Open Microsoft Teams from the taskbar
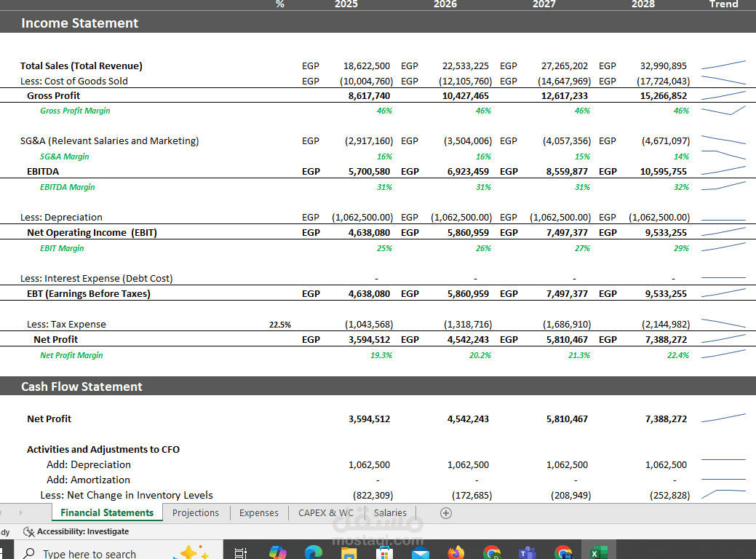This screenshot has height=559, width=756. point(528,552)
